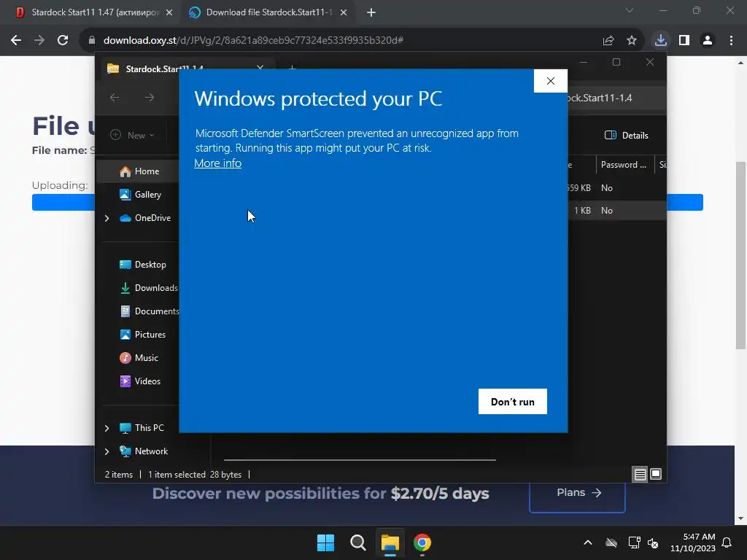The width and height of the screenshot is (747, 560).
Task: Open the clock and date
Action: click(x=693, y=542)
